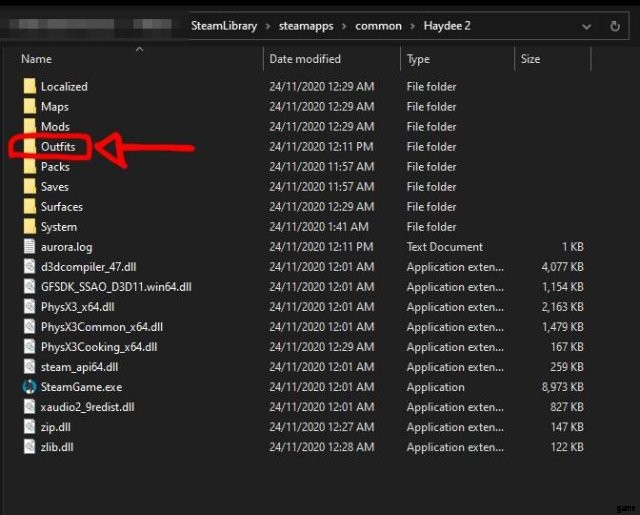
Task: Select the System folder icon
Action: pyautogui.click(x=29, y=227)
